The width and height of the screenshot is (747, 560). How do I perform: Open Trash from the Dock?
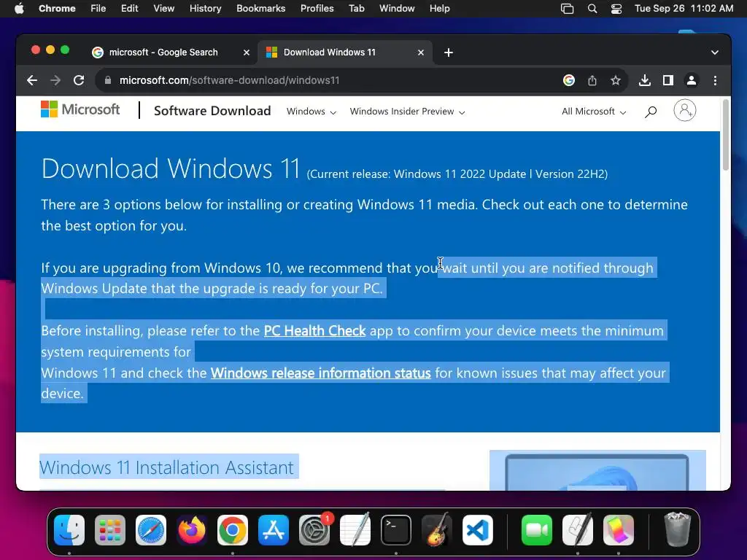point(678,530)
